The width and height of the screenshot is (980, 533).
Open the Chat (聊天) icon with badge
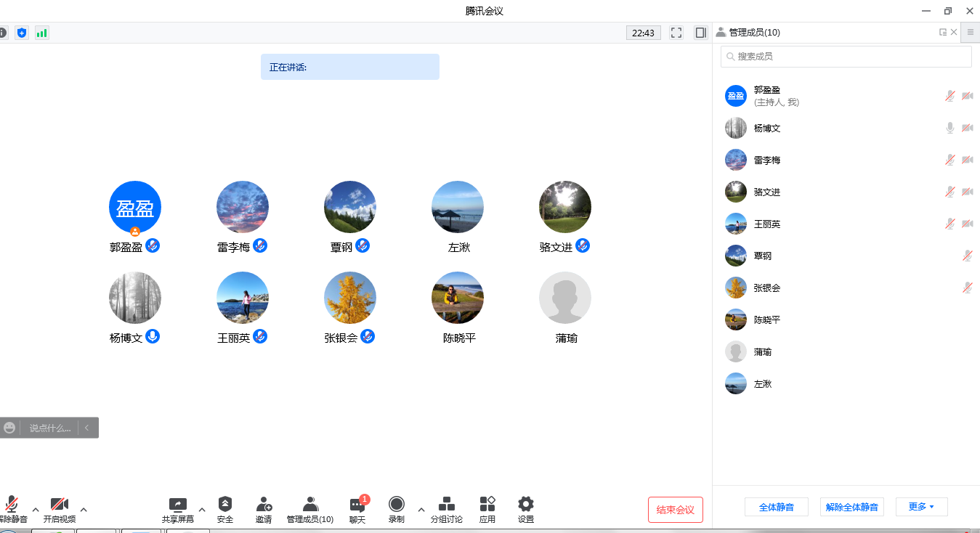coord(357,505)
